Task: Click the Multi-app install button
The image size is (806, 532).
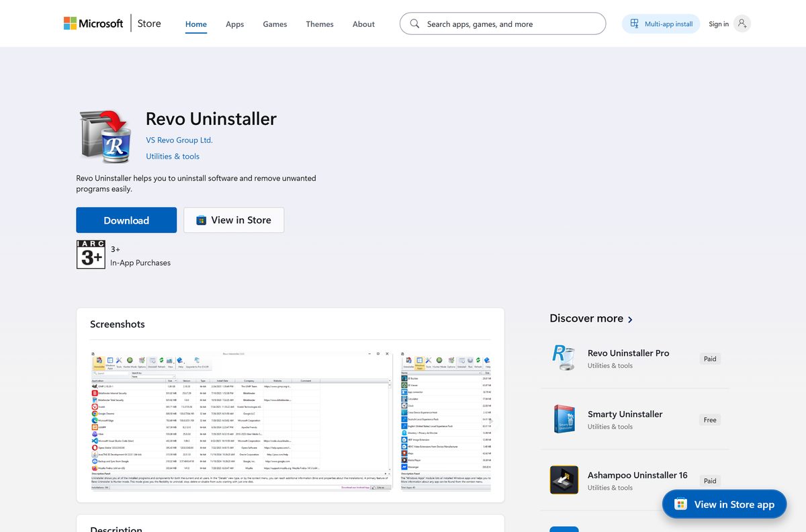Action: click(x=661, y=24)
